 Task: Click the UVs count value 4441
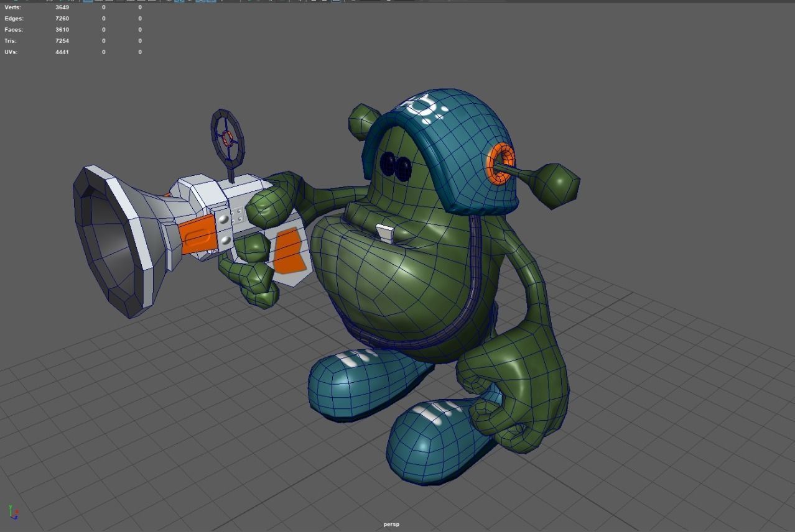click(x=62, y=52)
